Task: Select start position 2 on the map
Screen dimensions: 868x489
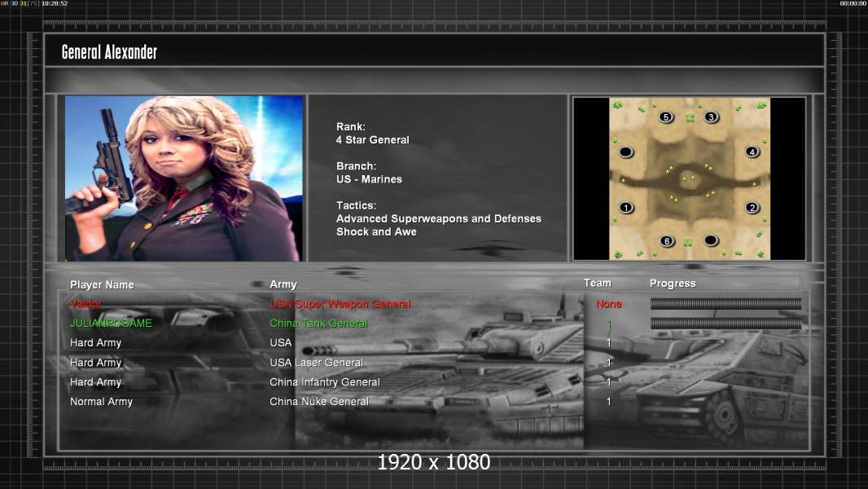Action: 752,208
